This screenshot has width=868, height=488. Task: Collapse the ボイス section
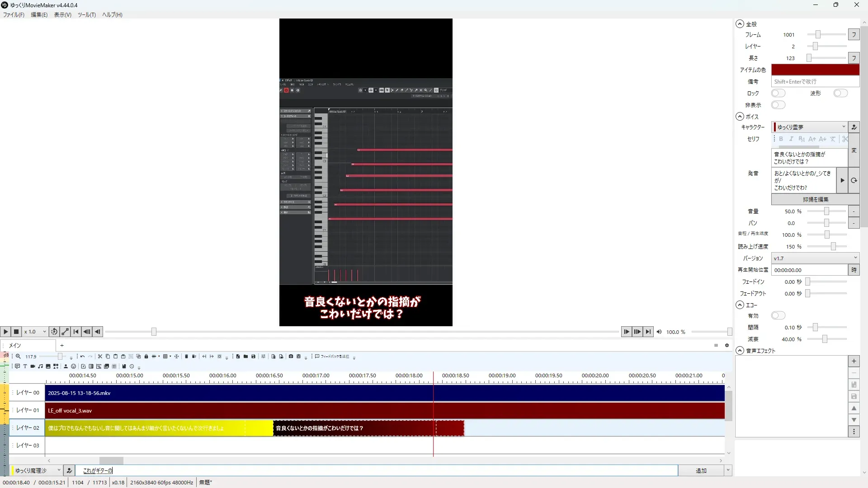pos(740,117)
